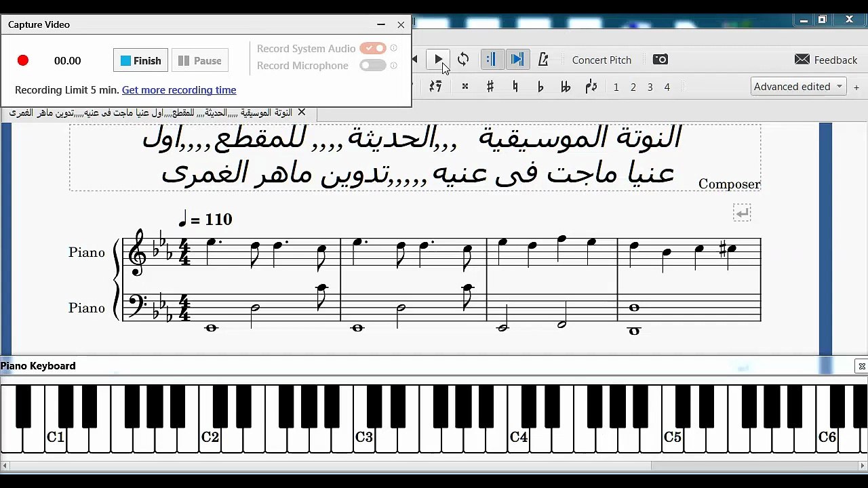
Task: Close the Capture Video window
Action: click(401, 24)
